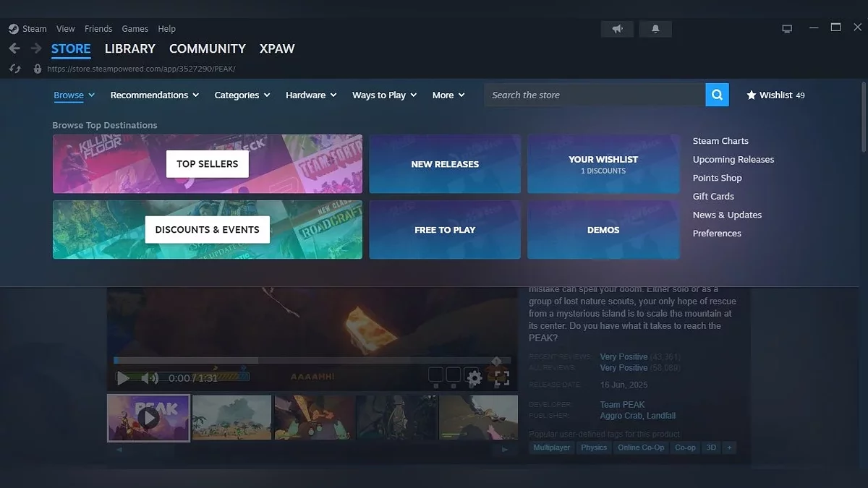Click the page vertical scrollbar

pyautogui.click(x=862, y=116)
